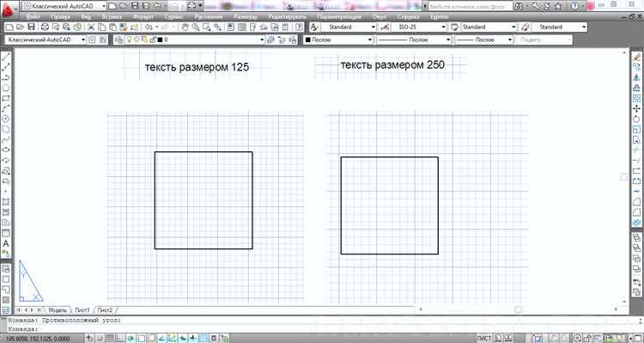Click the Save icon in standard toolbar
Viewport: 644px width, 343px height.
[x=31, y=28]
